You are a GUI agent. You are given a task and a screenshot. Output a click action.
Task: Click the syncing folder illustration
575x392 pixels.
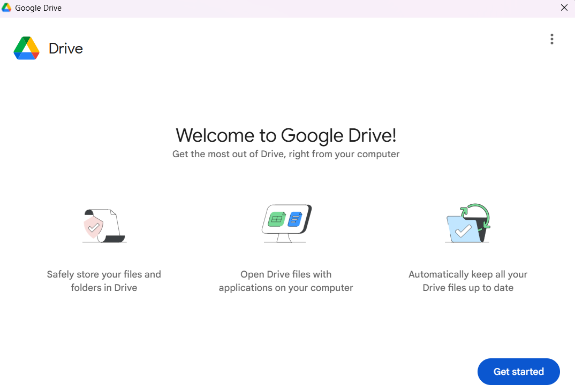pos(468,223)
